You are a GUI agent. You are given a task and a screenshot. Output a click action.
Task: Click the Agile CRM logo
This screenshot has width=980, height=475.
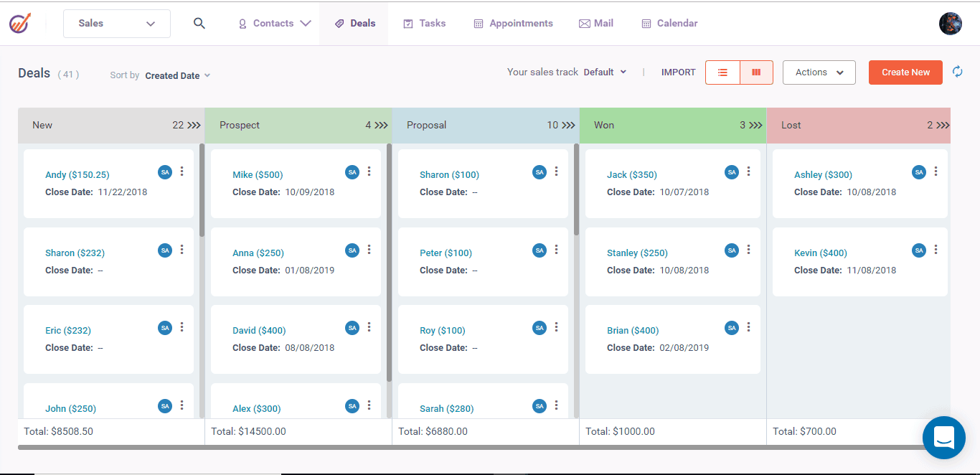click(19, 22)
